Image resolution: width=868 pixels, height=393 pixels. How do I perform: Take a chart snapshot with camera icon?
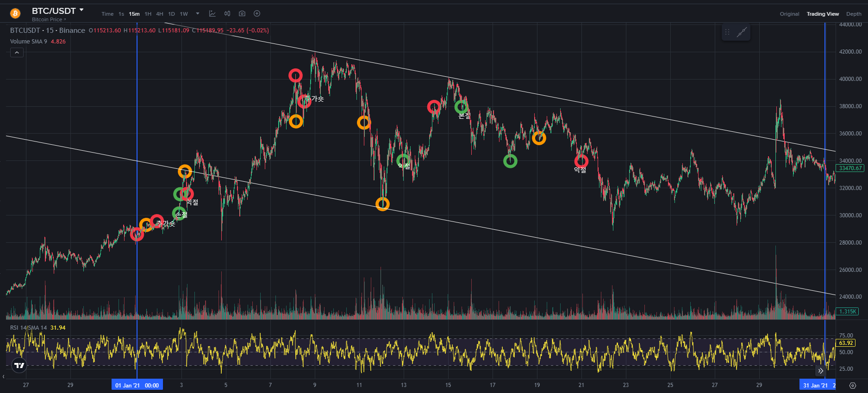point(242,13)
